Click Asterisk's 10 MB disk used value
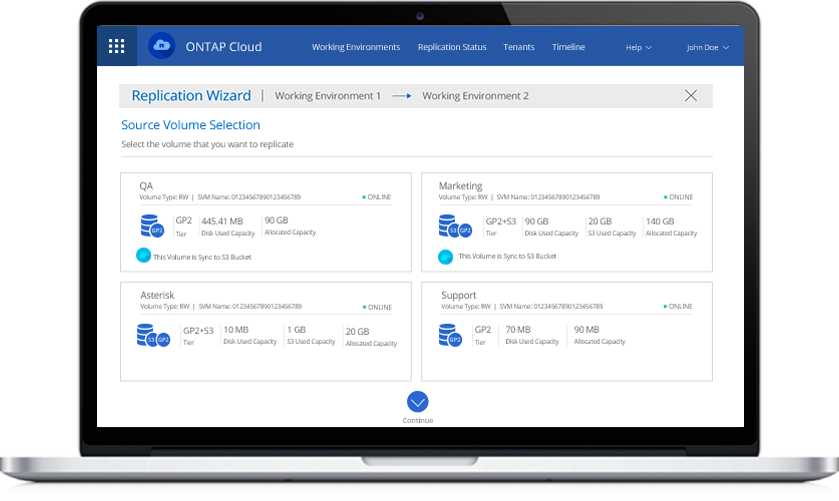Image resolution: width=839 pixels, height=501 pixels. pos(236,330)
